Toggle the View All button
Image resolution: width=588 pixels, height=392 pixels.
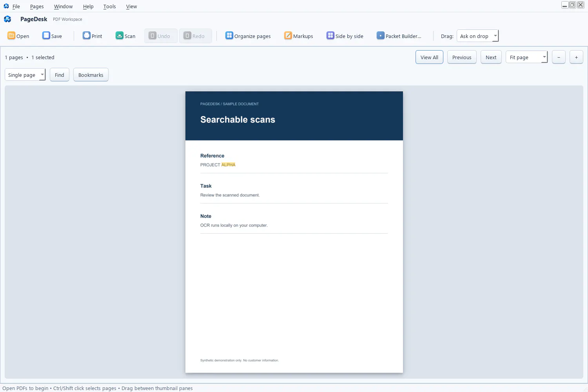coord(429,57)
